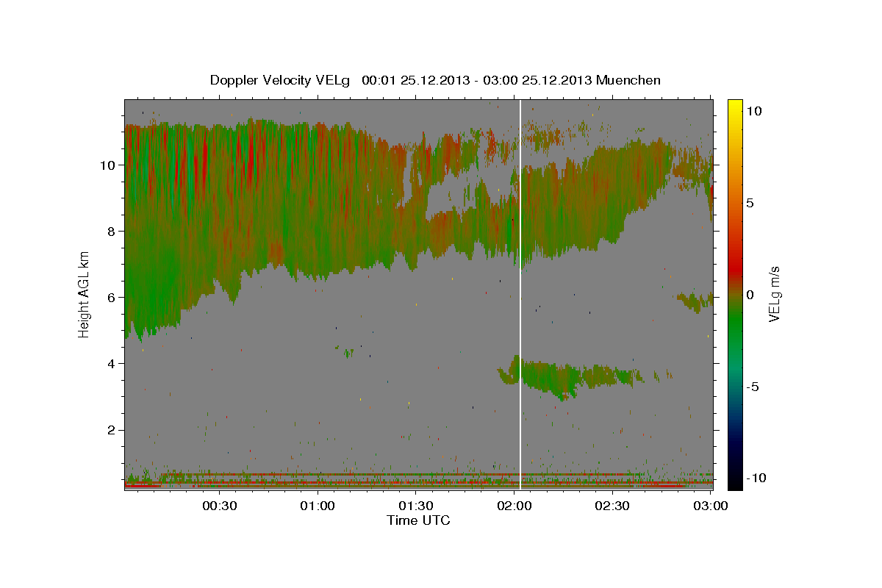
Task: Click the 03:00 time tick label
Action: coord(709,506)
